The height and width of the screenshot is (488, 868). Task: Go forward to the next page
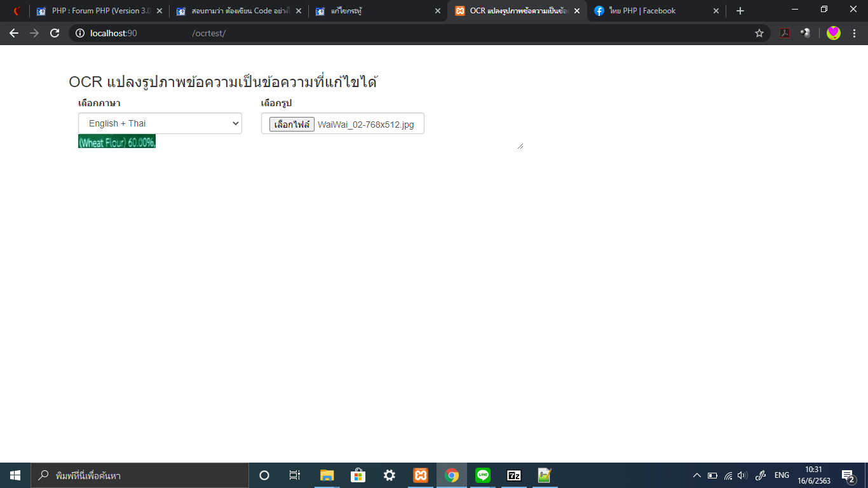[x=34, y=33]
